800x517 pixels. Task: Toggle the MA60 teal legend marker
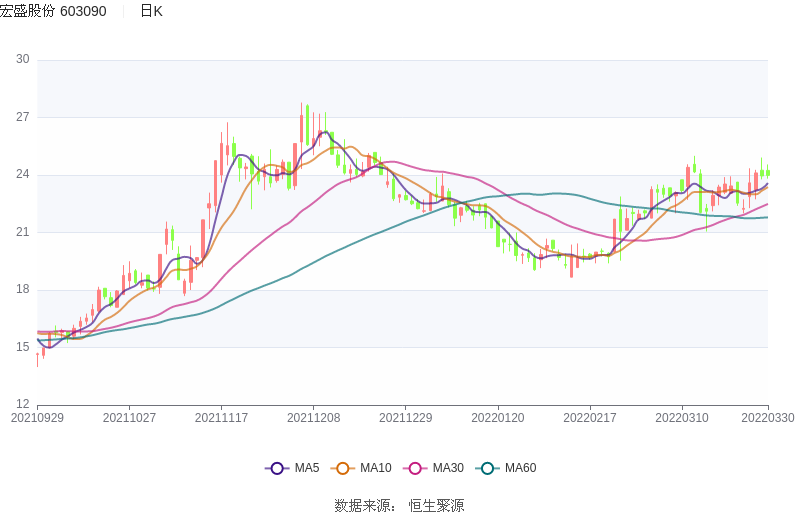tap(487, 468)
